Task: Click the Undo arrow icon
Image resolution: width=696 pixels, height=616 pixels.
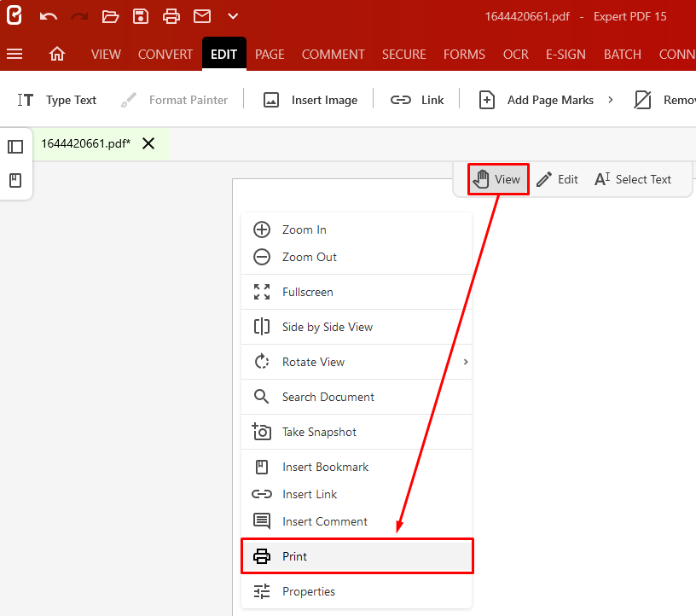Action: (49, 16)
